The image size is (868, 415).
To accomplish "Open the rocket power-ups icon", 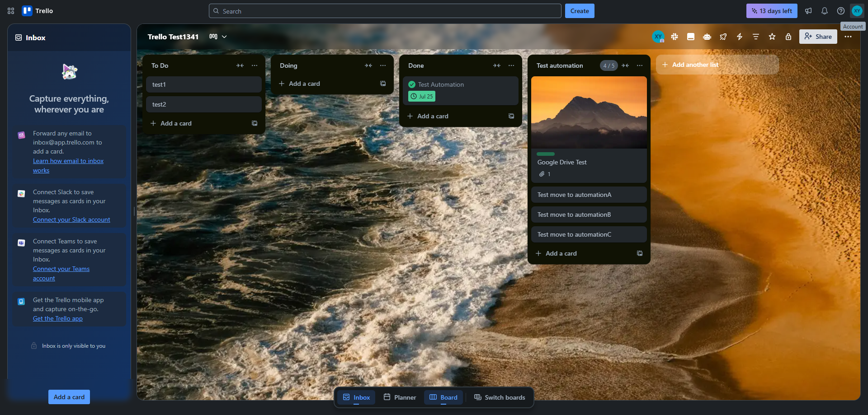I will 723,37.
